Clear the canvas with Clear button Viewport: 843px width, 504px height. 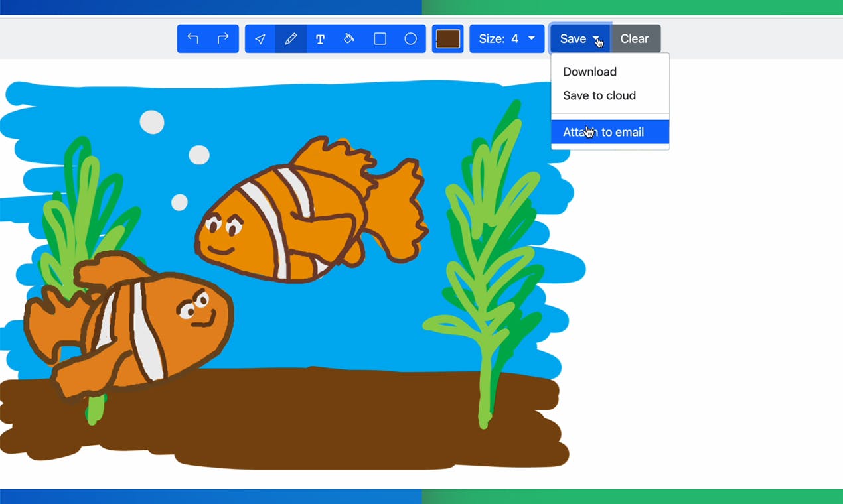click(x=635, y=39)
